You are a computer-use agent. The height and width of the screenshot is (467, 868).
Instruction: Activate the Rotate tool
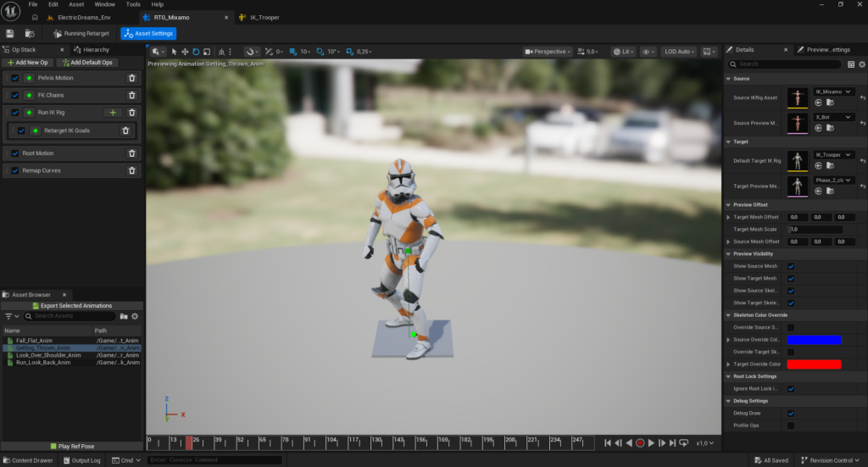[196, 52]
